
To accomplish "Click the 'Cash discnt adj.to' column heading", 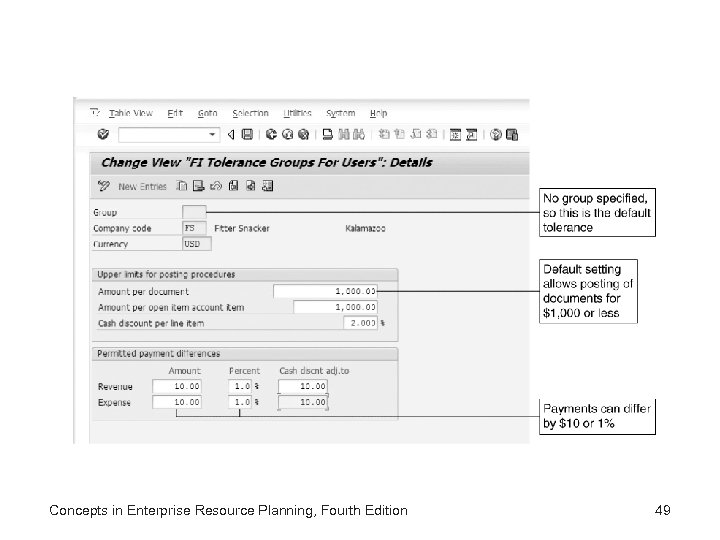I will click(x=314, y=371).
